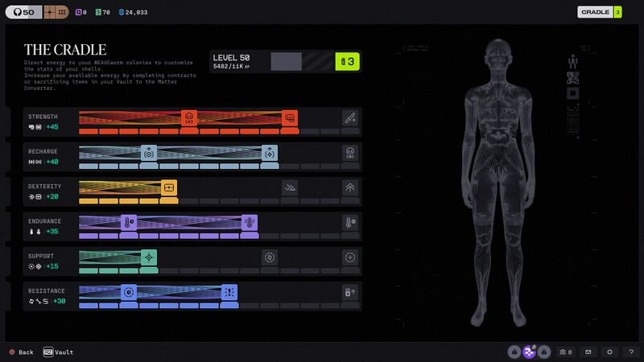
Task: Click the green Support crosshair node
Action: (x=149, y=257)
